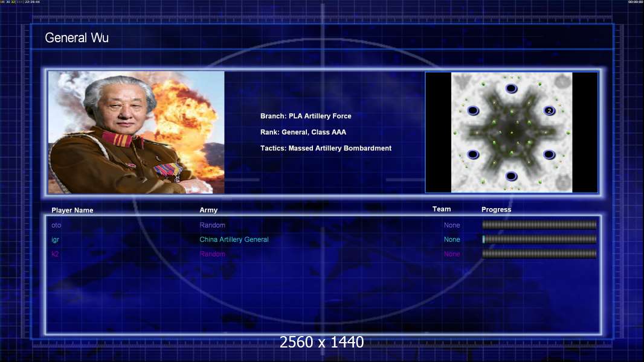Click 'Branch: PLA Artillery Force' text
The width and height of the screenshot is (644, 362).
(306, 116)
